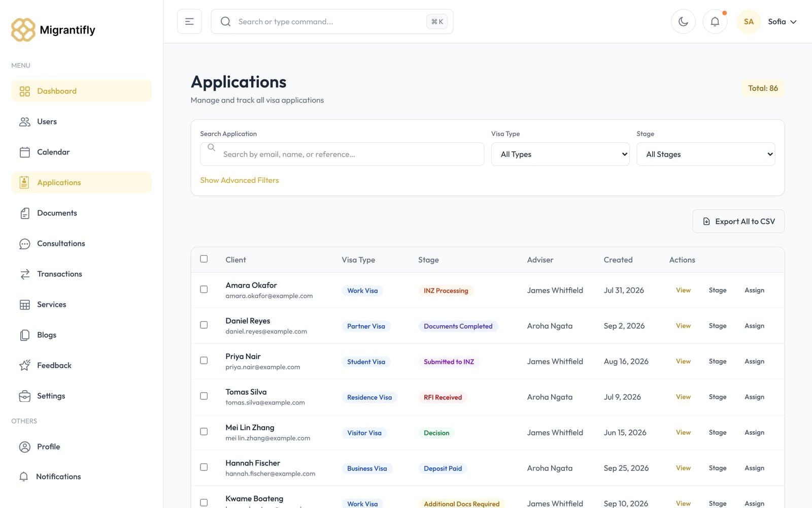Click the Users people icon
The width and height of the screenshot is (812, 508).
point(24,121)
